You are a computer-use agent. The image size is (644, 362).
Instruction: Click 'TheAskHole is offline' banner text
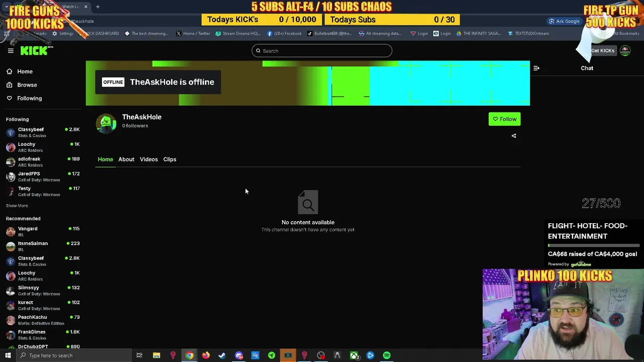(172, 82)
